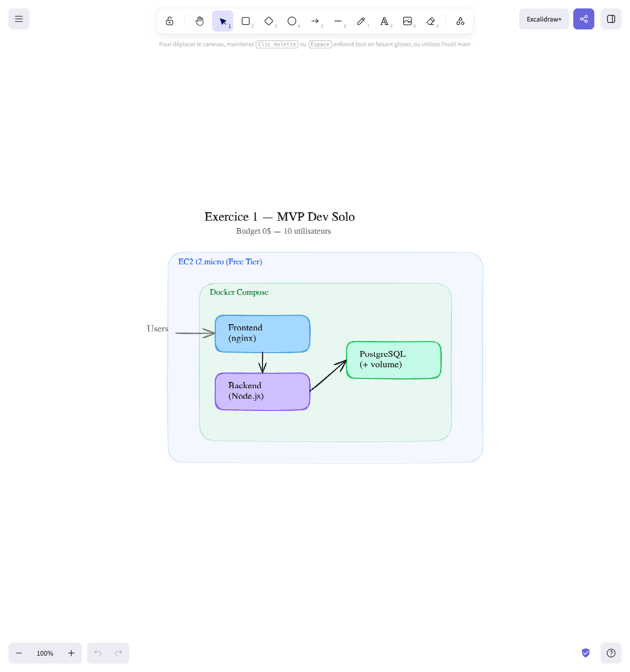Select the Draw freehand tool
Viewport: 630px width, 672px height.
coord(361,21)
